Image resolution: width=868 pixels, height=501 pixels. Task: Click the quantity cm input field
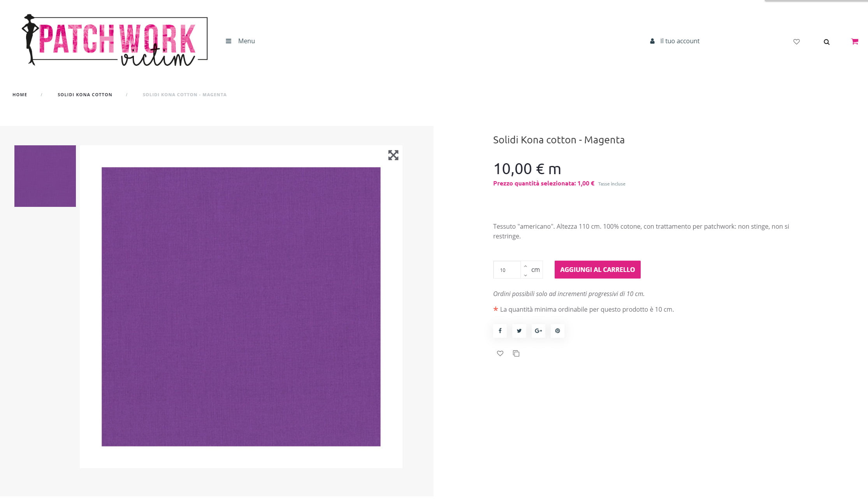click(507, 270)
